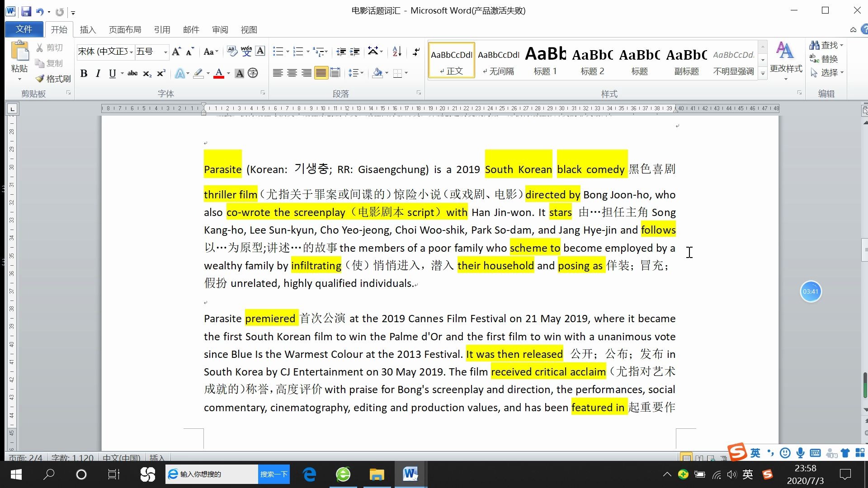Click Align Right icon
The image size is (868, 488).
point(307,73)
